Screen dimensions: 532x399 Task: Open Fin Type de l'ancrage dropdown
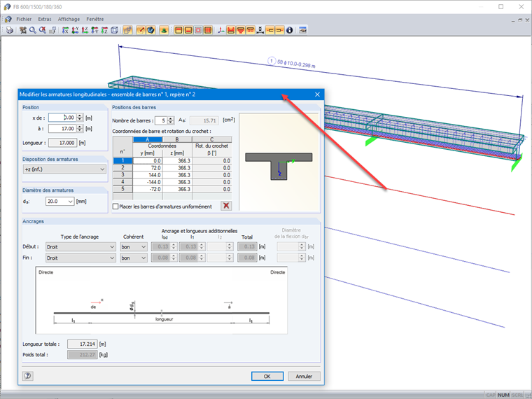pos(80,258)
